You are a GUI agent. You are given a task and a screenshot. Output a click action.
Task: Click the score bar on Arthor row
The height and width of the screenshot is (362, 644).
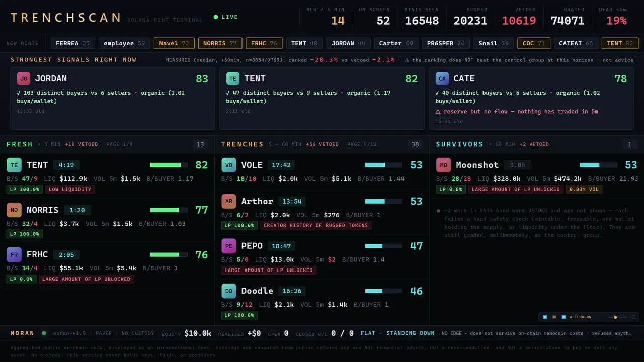pos(383,201)
